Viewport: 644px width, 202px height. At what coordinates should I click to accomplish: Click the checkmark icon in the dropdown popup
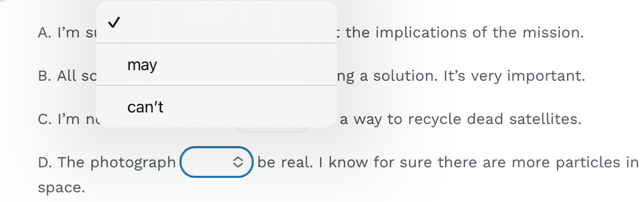(x=114, y=23)
